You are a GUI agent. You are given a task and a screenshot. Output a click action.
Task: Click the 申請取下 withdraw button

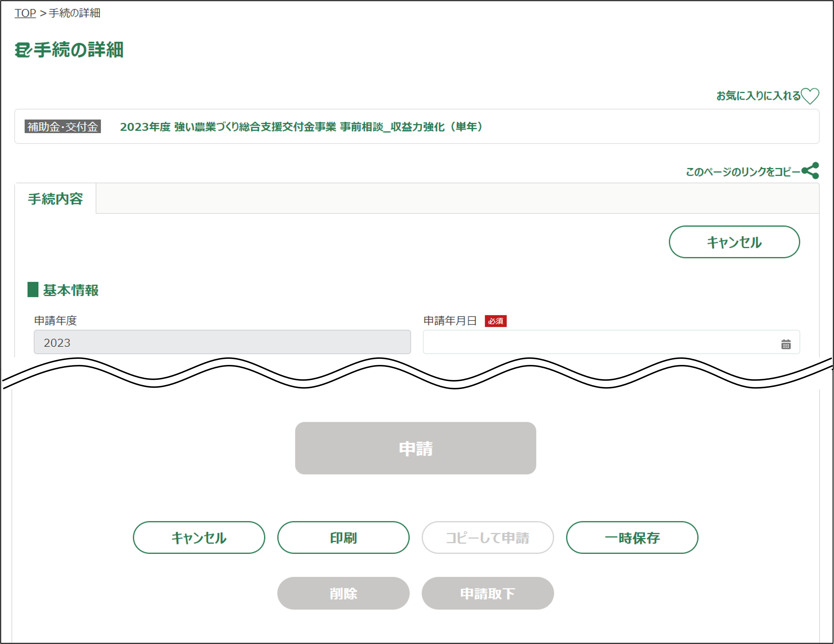pos(487,593)
